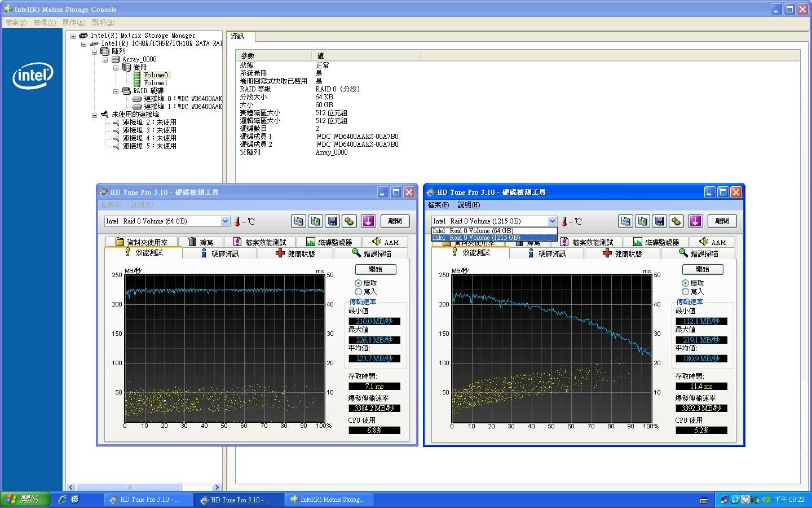
Task: Open 檔案 menu in Matrix Storage Console
Action: pyautogui.click(x=16, y=23)
